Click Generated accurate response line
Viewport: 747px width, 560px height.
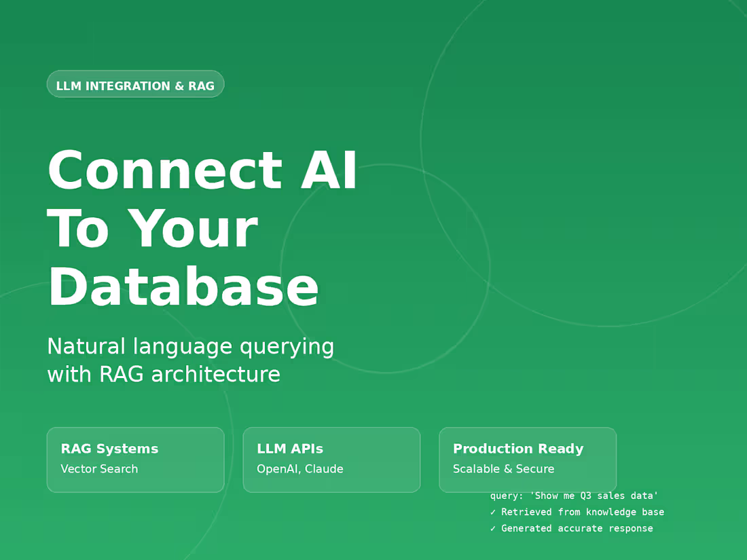571,528
